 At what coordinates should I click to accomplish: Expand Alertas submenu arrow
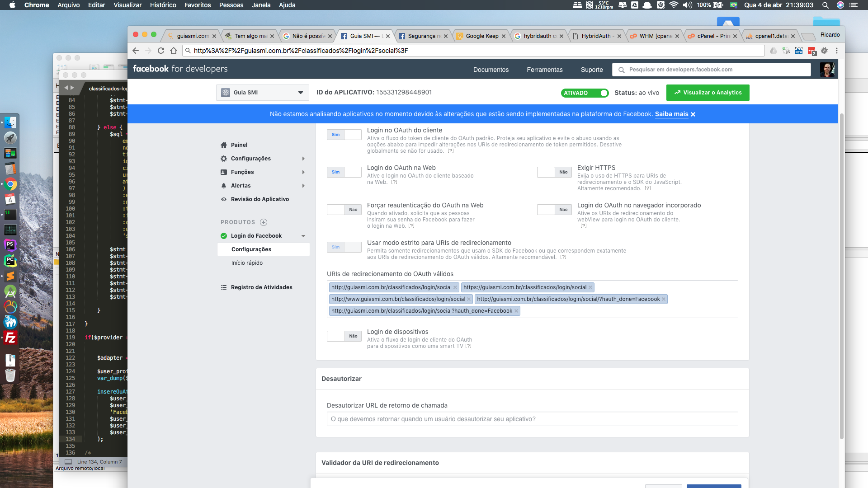point(303,186)
